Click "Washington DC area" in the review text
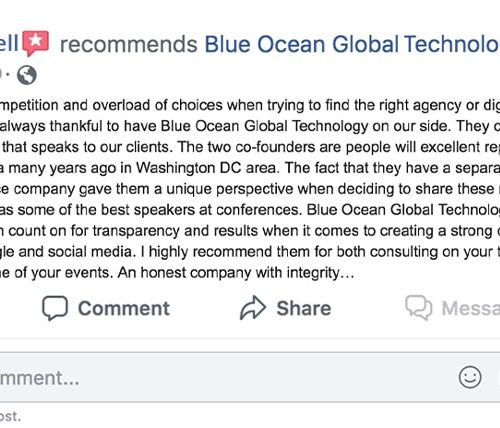The height and width of the screenshot is (428, 500). click(206, 168)
